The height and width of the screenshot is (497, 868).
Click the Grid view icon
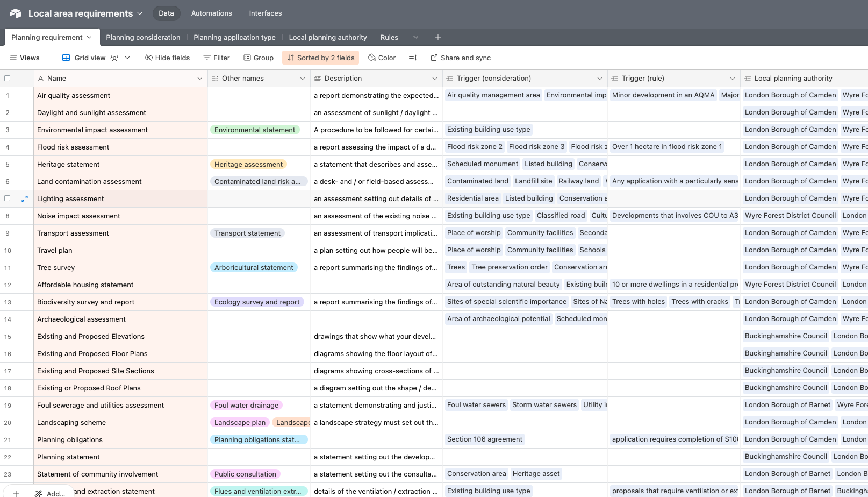tap(66, 58)
